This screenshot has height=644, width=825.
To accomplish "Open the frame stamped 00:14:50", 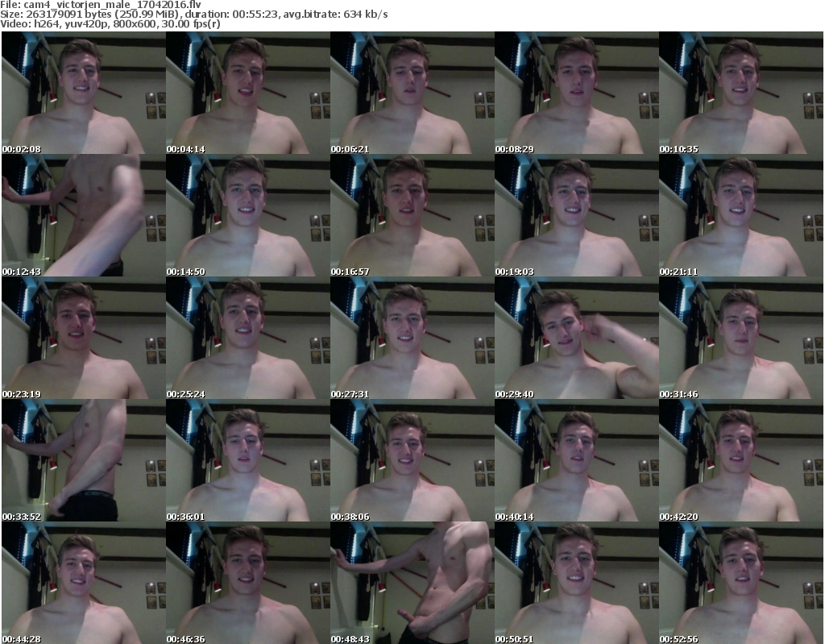I will (248, 215).
